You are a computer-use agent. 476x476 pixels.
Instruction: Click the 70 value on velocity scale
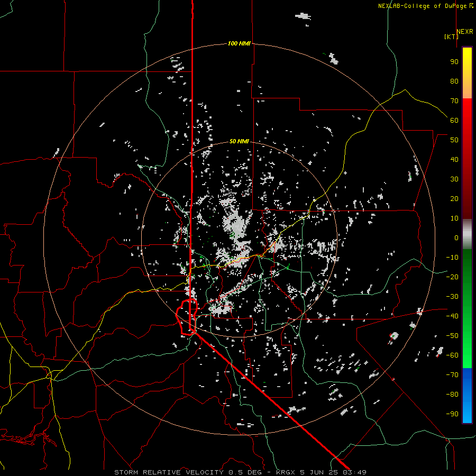[454, 101]
